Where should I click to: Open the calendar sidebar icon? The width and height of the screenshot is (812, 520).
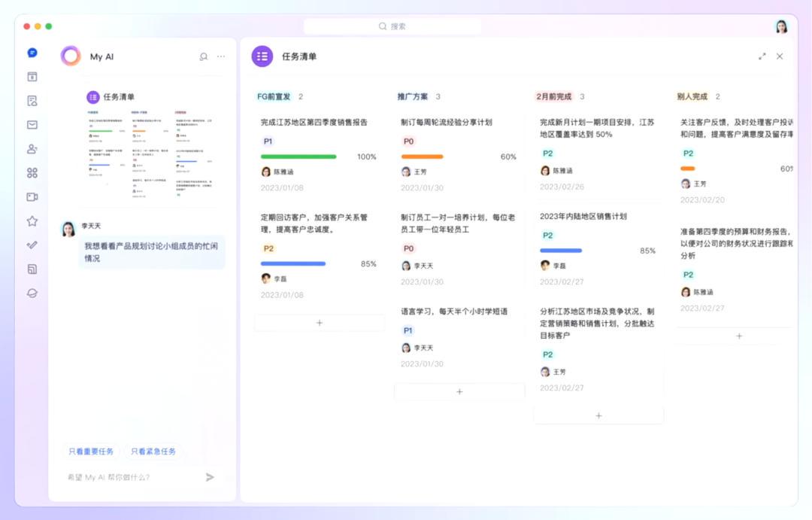coord(32,77)
